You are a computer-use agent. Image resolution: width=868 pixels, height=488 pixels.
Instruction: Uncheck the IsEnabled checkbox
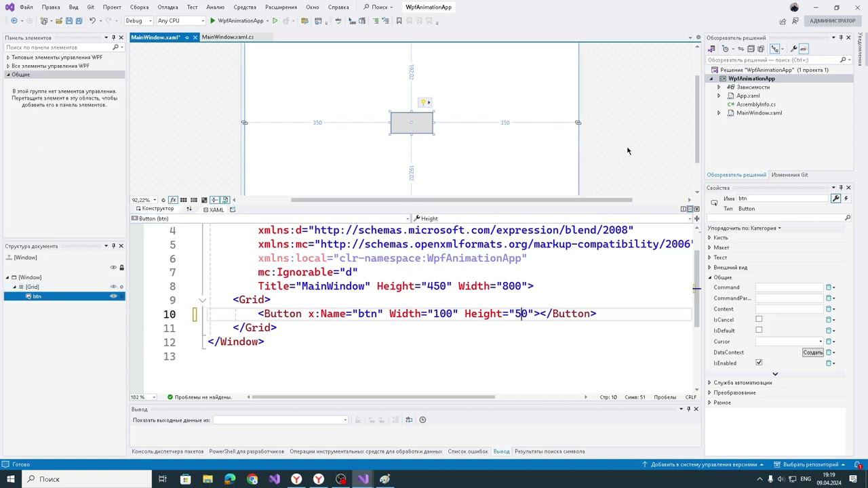[759, 363]
